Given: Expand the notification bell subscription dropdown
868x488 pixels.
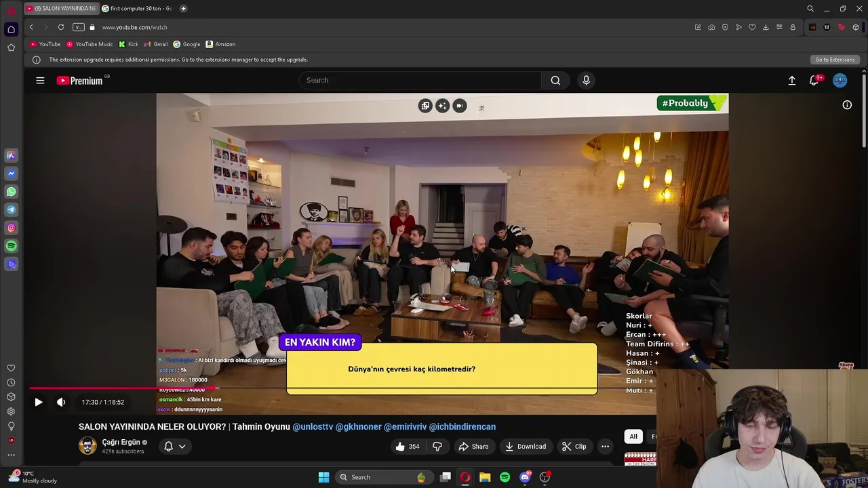Looking at the screenshot, I should 174,446.
